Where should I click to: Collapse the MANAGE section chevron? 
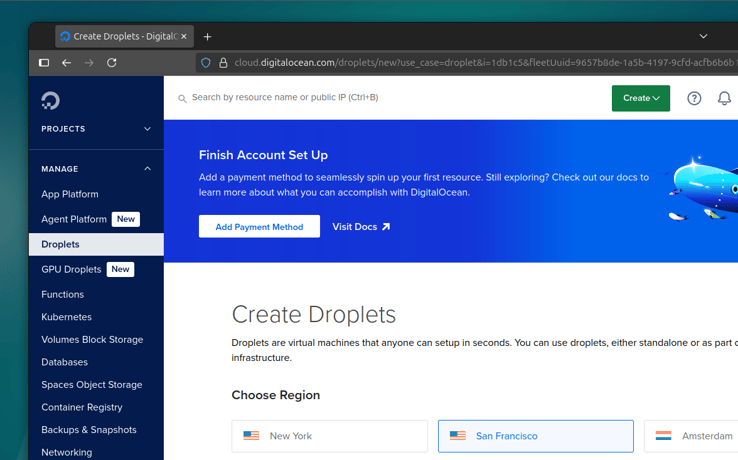tap(147, 169)
